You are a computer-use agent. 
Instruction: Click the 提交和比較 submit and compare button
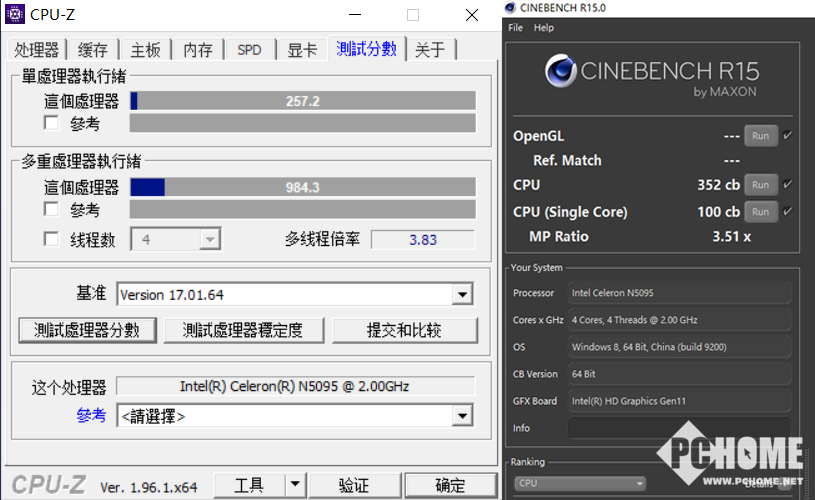tap(404, 330)
